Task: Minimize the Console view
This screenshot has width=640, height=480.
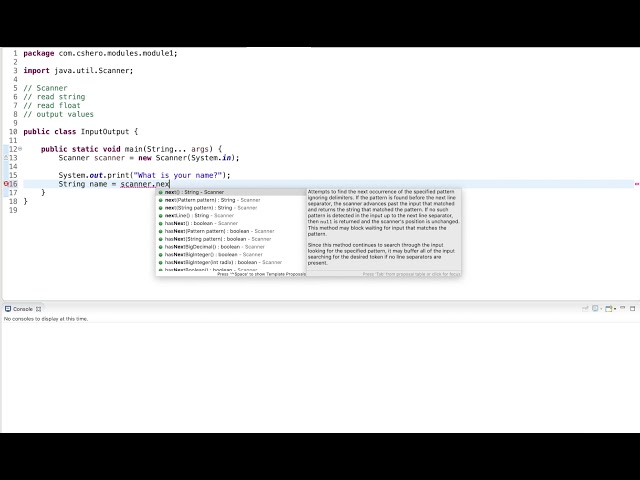Action: click(x=622, y=308)
